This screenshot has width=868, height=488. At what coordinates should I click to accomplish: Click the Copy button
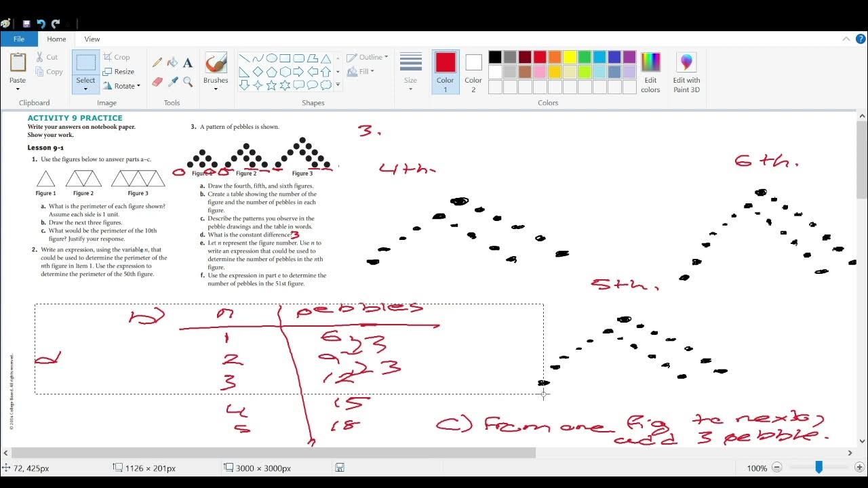[x=49, y=72]
